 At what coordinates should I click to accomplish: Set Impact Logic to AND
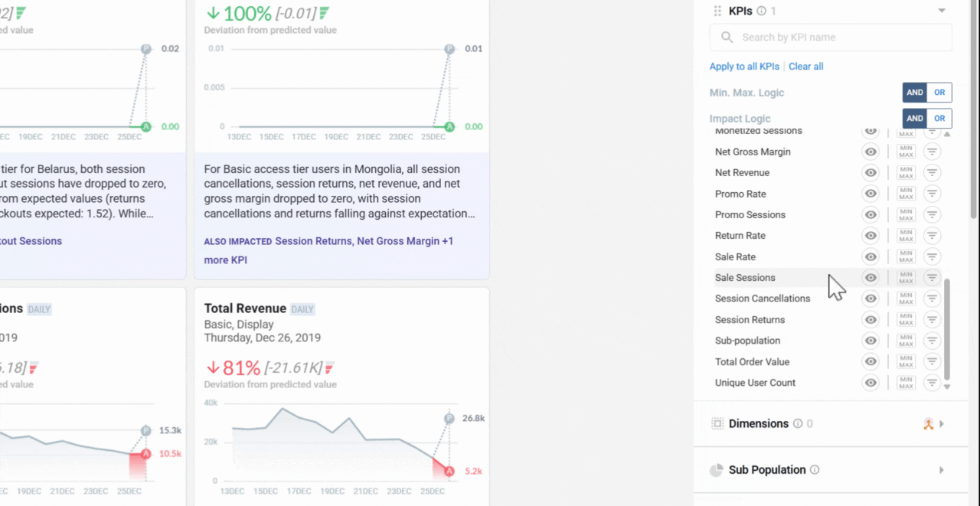(x=915, y=119)
